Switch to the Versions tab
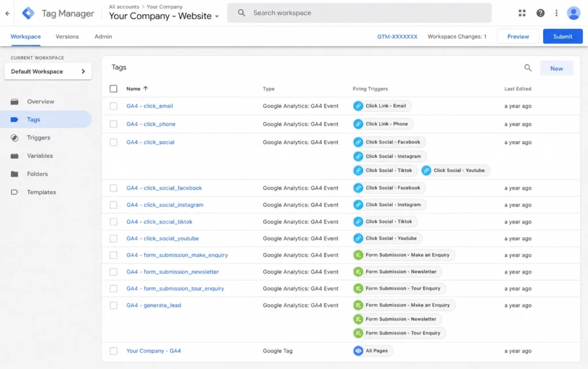This screenshot has height=369, width=588. point(67,36)
